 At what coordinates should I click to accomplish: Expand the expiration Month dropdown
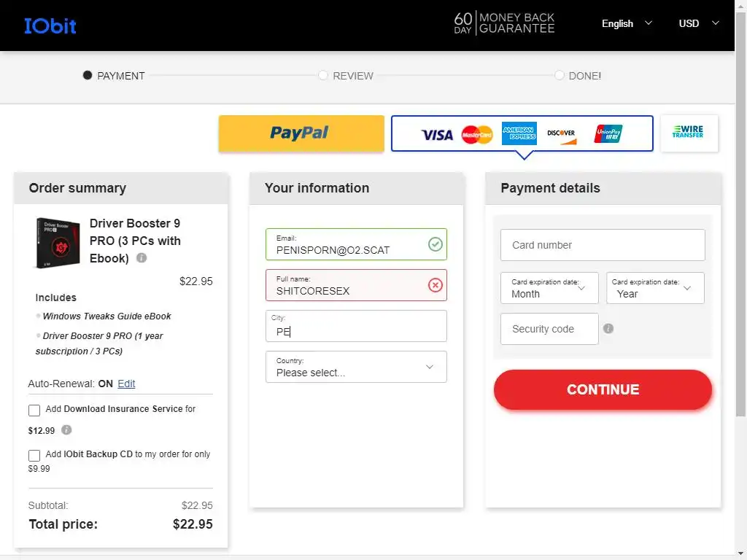549,288
